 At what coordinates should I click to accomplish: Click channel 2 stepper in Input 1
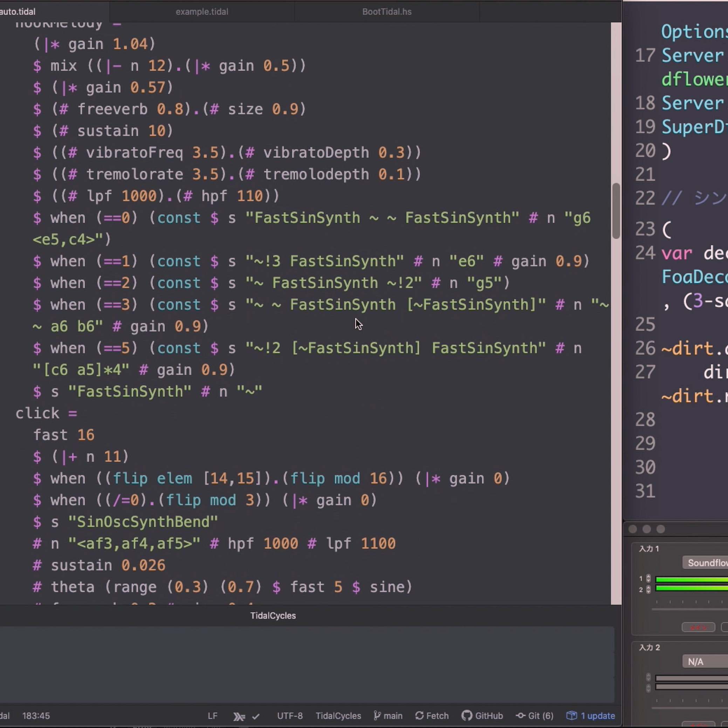(648, 589)
